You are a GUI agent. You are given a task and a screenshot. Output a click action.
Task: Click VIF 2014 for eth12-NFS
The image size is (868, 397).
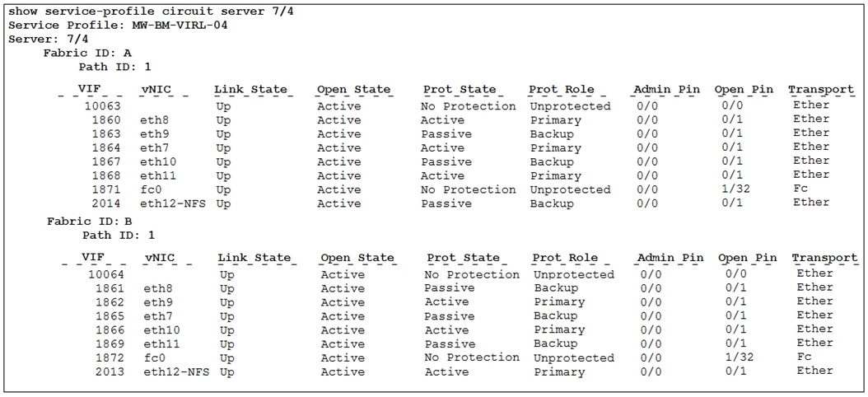click(105, 203)
